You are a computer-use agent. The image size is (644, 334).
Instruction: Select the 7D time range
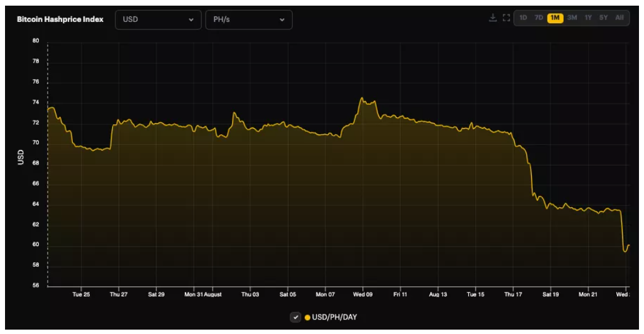tap(539, 18)
